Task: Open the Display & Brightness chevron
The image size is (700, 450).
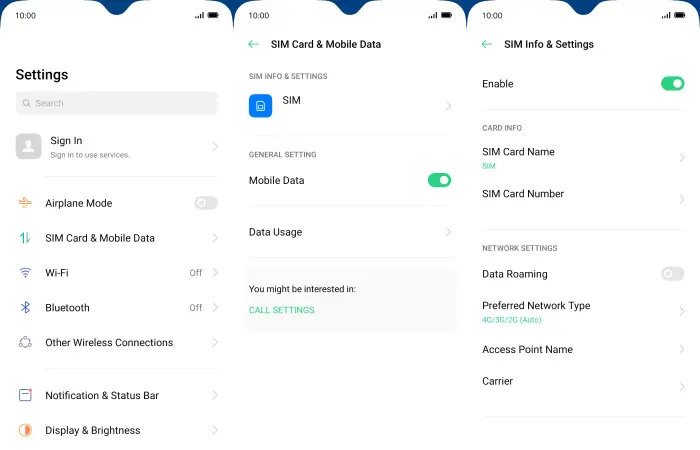Action: click(x=215, y=430)
